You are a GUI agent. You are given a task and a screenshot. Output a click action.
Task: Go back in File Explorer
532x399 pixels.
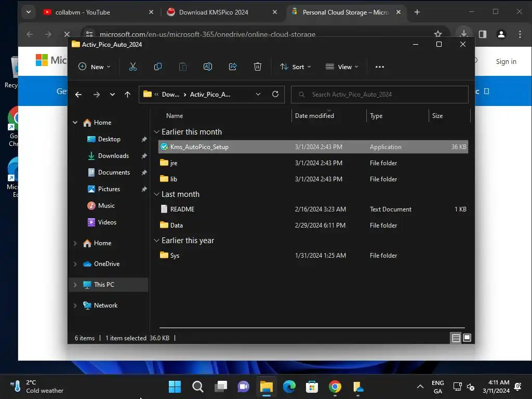click(78, 95)
